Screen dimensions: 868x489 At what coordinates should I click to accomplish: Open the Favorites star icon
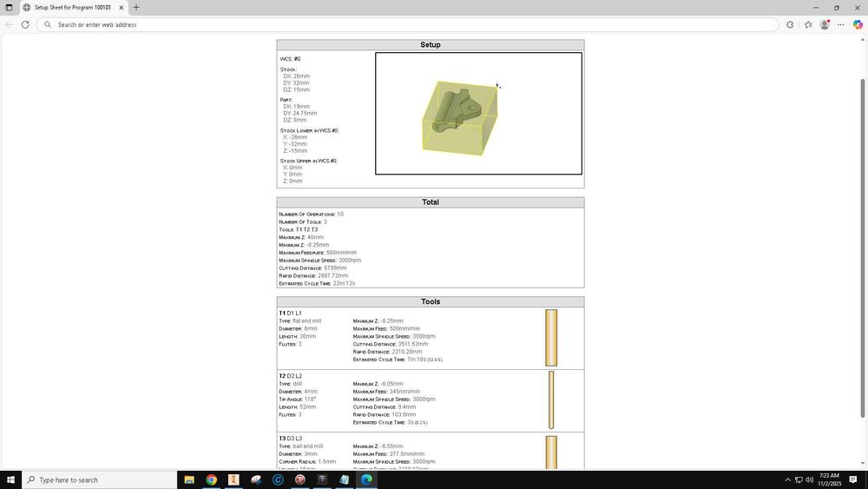tap(808, 24)
